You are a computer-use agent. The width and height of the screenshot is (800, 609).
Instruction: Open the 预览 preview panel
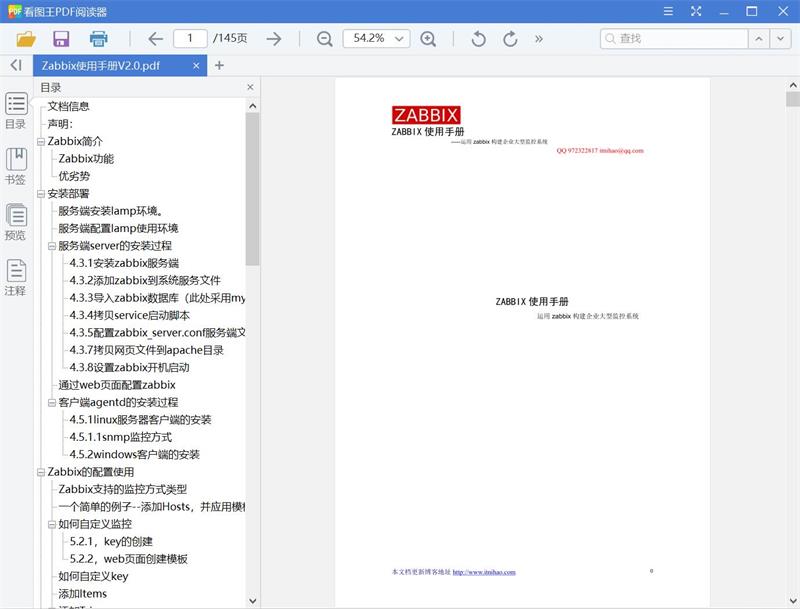pos(15,222)
